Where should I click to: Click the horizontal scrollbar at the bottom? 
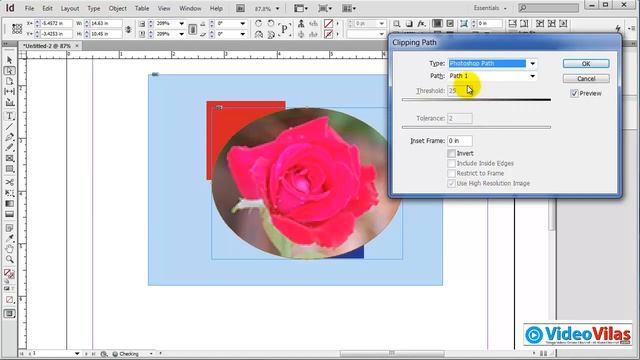point(392,353)
